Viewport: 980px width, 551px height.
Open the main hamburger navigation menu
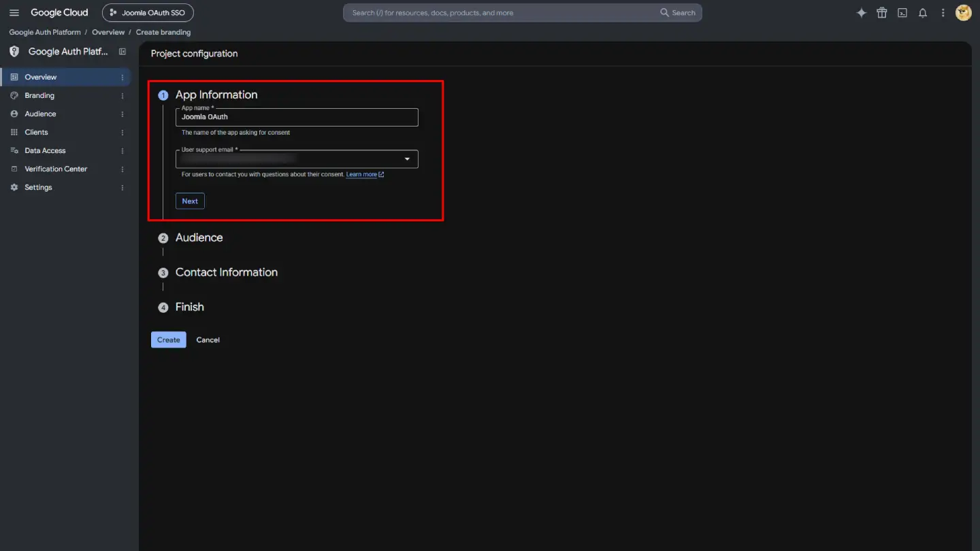pyautogui.click(x=14, y=13)
